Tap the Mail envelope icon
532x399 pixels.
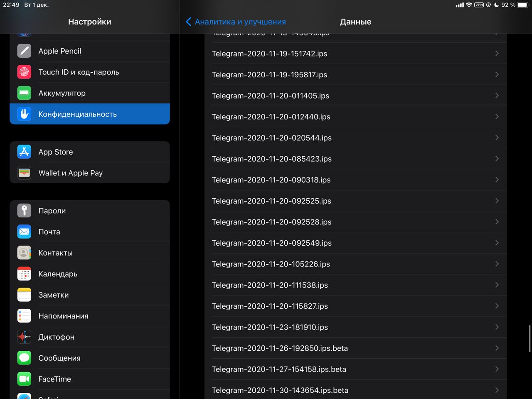pos(24,232)
